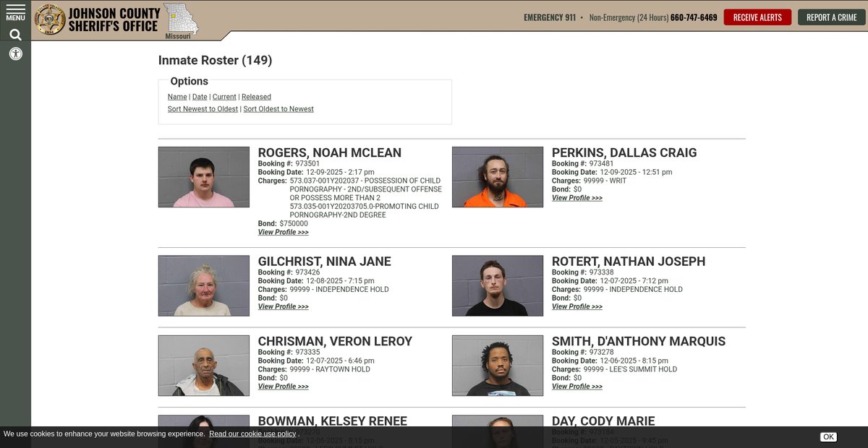Click the search magnifier icon
The image size is (868, 448).
(15, 35)
